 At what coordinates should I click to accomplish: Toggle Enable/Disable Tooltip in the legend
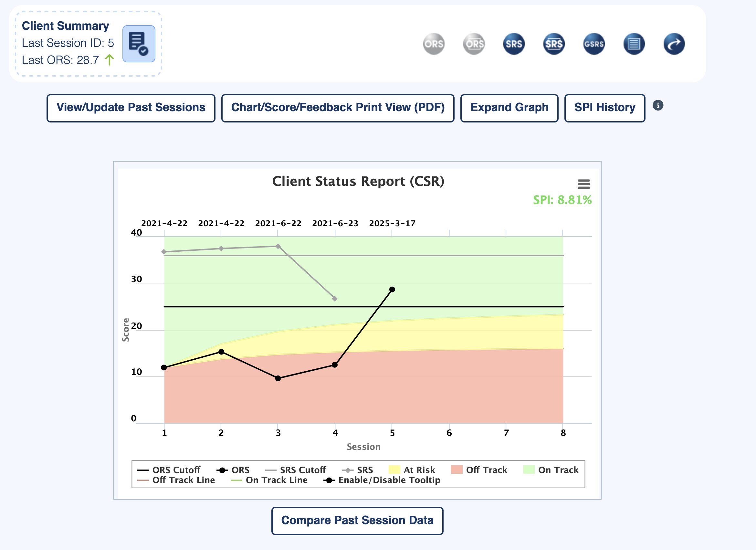tap(389, 480)
